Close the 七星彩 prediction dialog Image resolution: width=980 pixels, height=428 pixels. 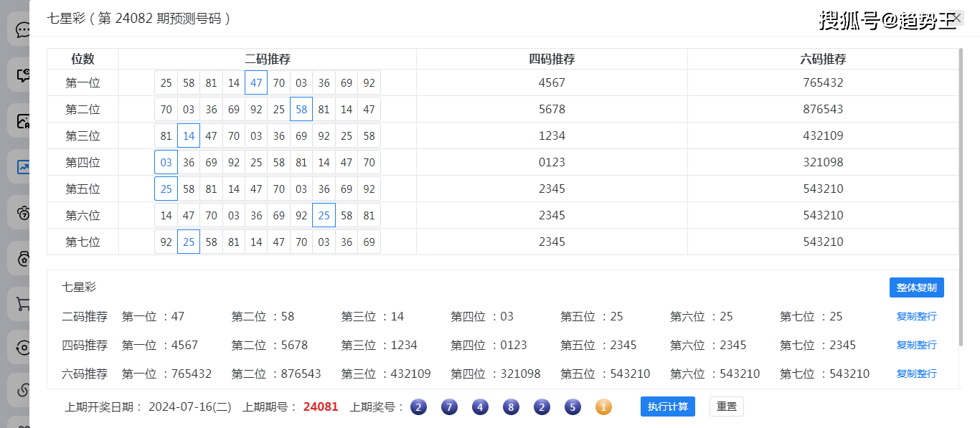pyautogui.click(x=957, y=18)
